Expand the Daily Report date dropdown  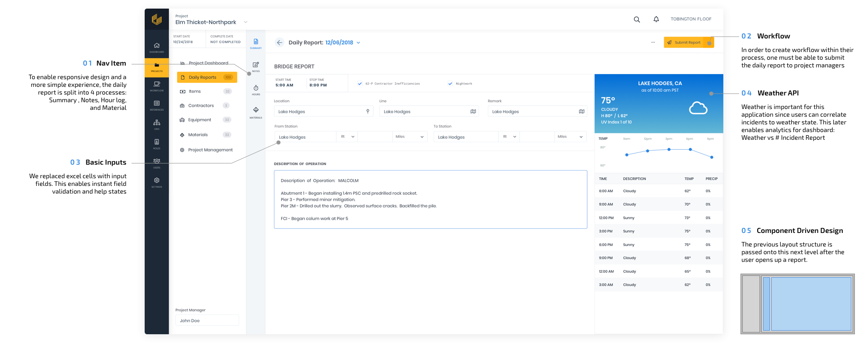pos(359,43)
